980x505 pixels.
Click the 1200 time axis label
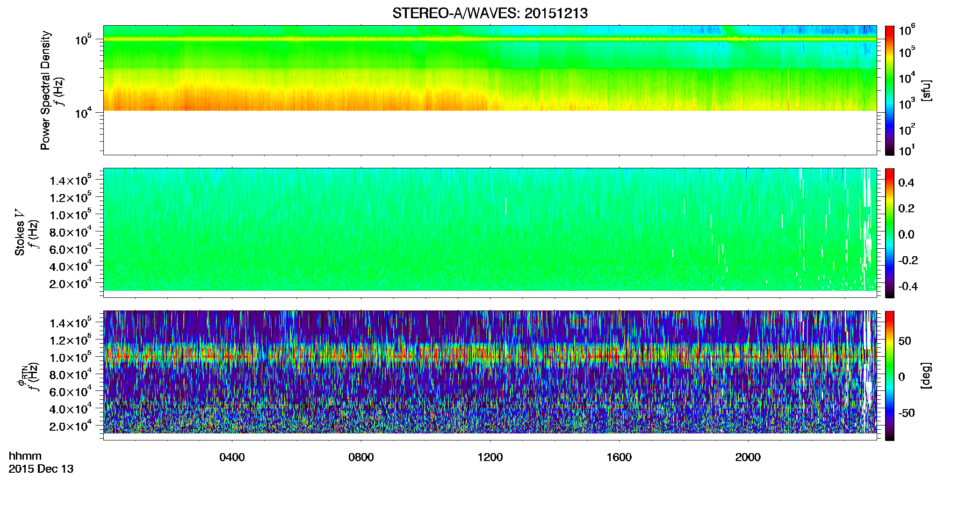[x=490, y=457]
